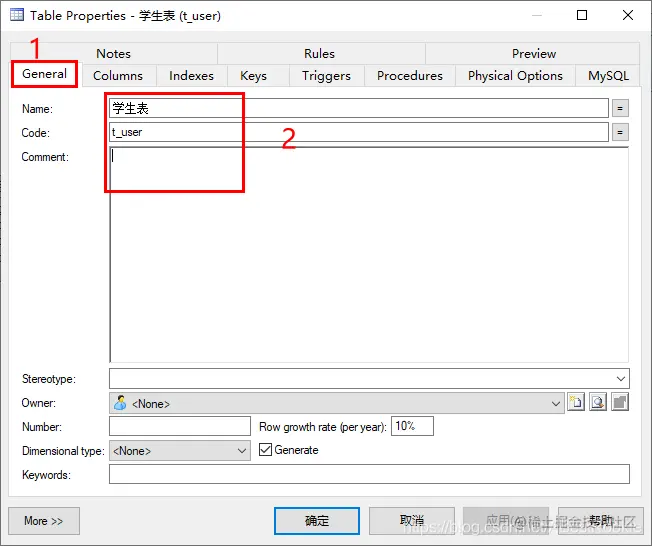
Task: Click the 取消 cancel button
Action: [412, 521]
